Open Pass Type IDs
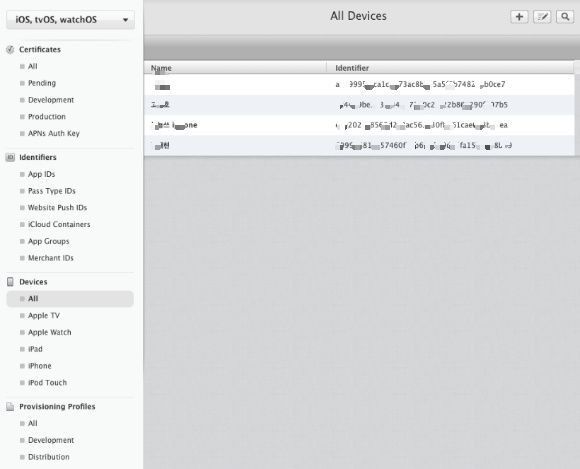 pos(52,191)
